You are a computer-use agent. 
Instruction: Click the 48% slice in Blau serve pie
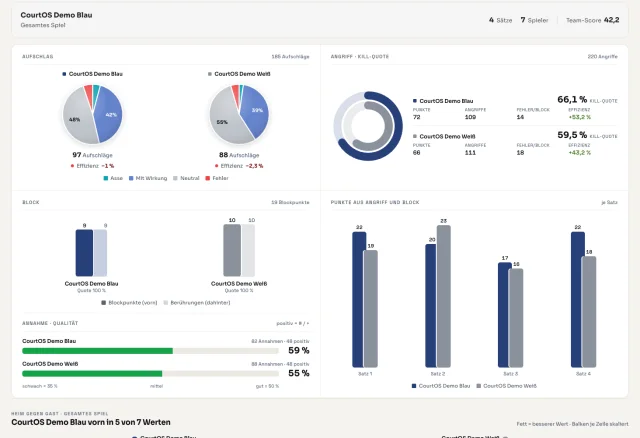[77, 119]
